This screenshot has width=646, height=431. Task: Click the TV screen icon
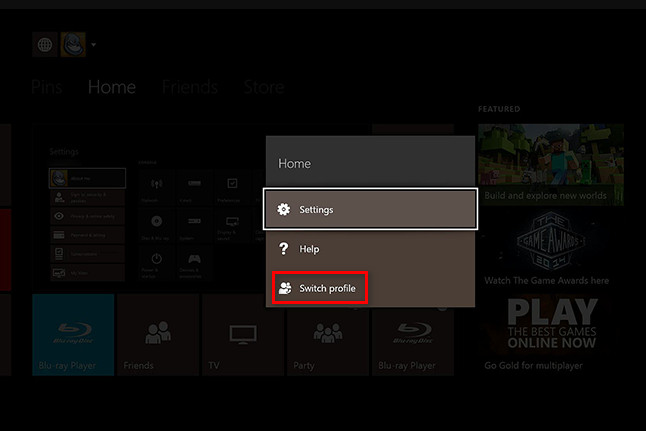(243, 334)
